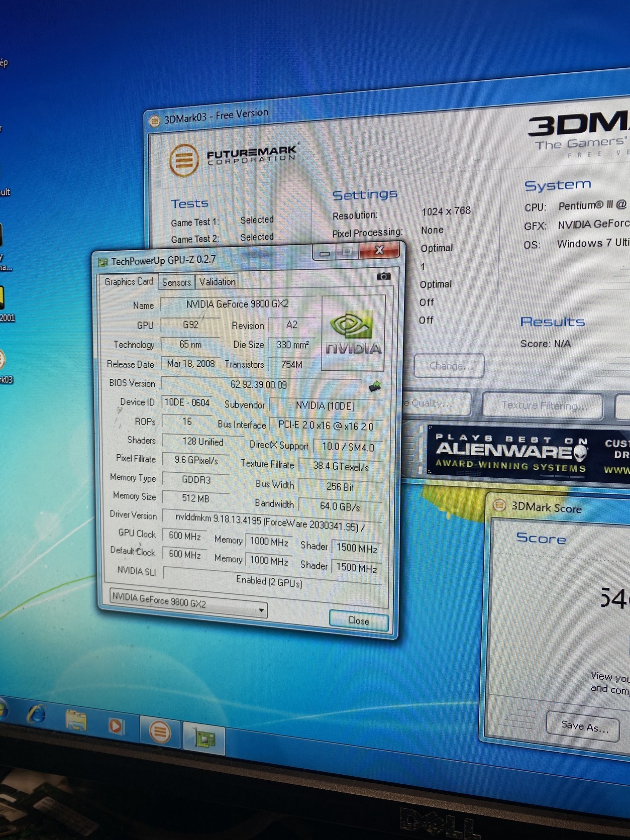Click the DirectX Support field 10.0 / SM4.0

[348, 447]
